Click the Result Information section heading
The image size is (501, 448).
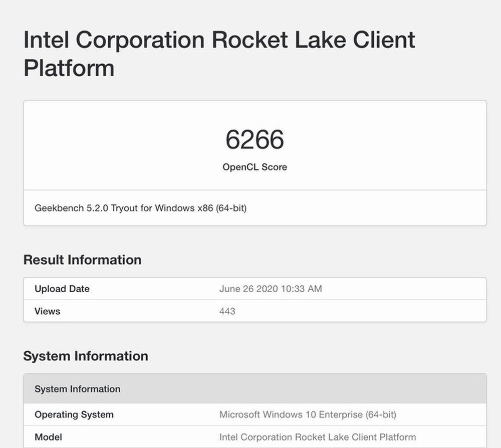82,260
